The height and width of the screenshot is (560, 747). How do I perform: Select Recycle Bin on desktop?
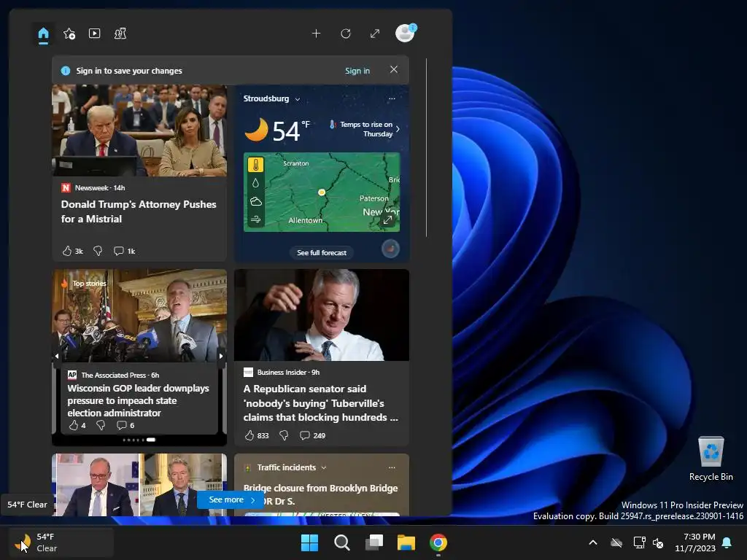click(711, 459)
